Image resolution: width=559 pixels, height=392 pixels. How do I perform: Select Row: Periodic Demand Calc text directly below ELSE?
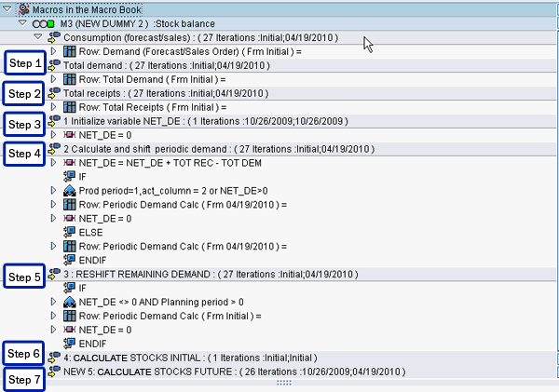click(x=183, y=247)
